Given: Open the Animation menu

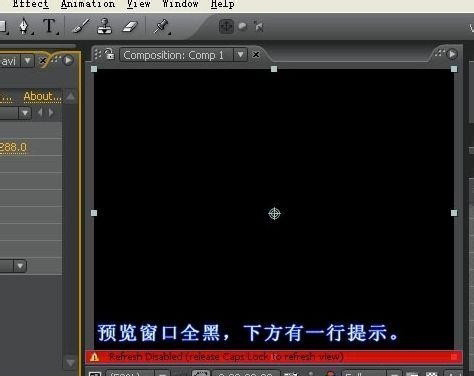Looking at the screenshot, I should pyautogui.click(x=88, y=4).
